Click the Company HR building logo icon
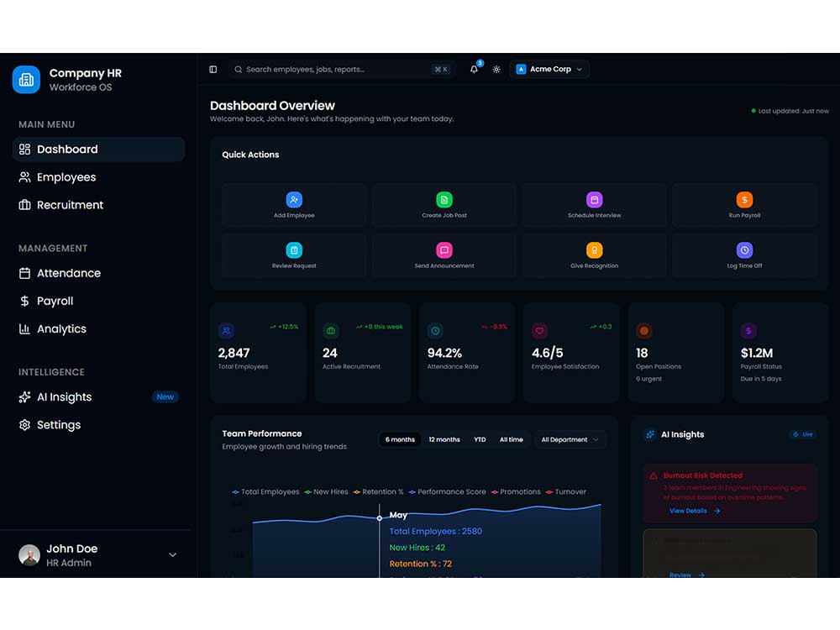The width and height of the screenshot is (840, 630). (26, 79)
